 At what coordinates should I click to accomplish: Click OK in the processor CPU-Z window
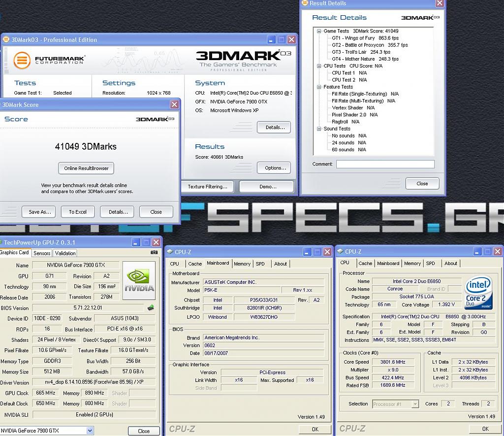coord(485,429)
